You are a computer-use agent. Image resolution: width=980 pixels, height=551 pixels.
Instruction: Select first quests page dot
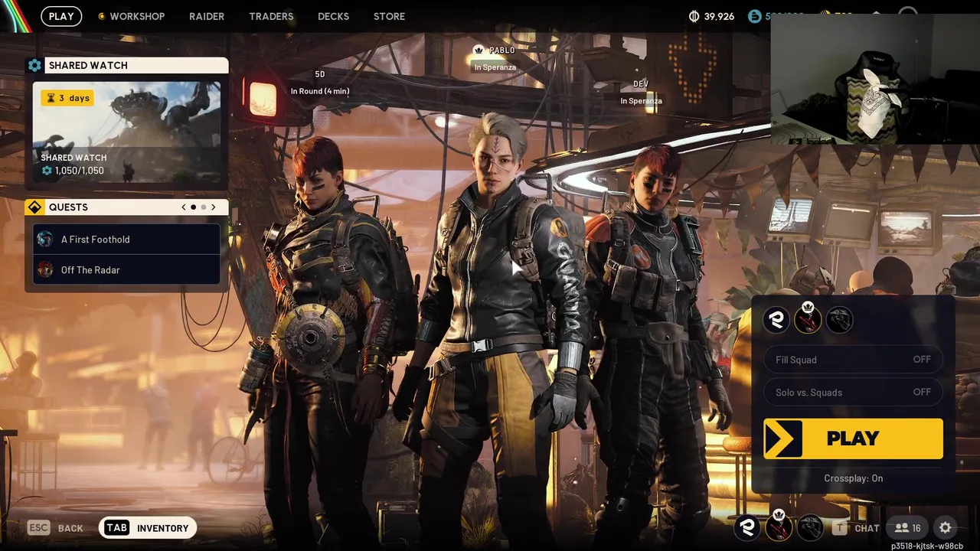pos(194,207)
